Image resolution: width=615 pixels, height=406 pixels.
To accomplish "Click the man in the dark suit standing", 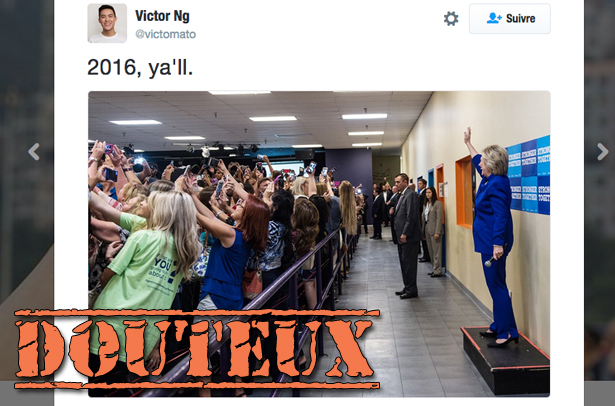I will 406,235.
